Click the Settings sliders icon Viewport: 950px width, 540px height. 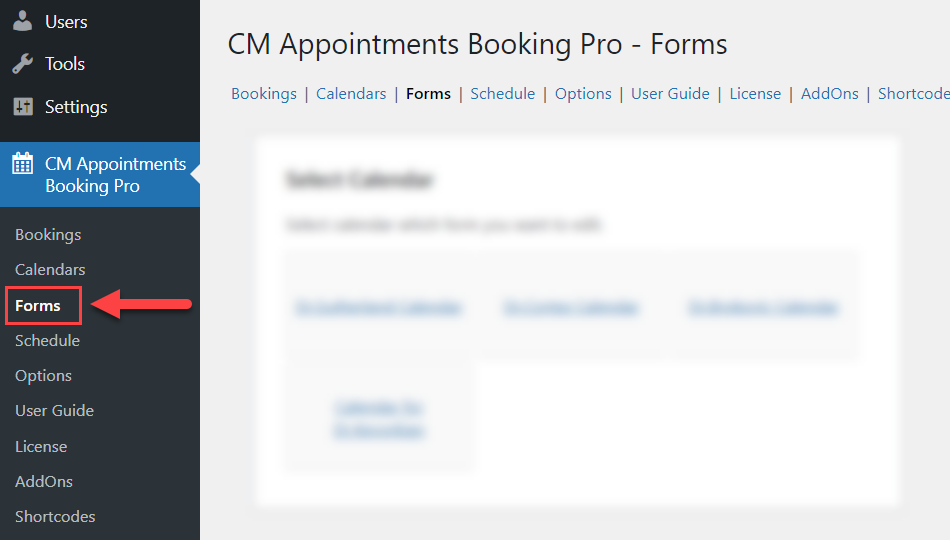pyautogui.click(x=23, y=107)
